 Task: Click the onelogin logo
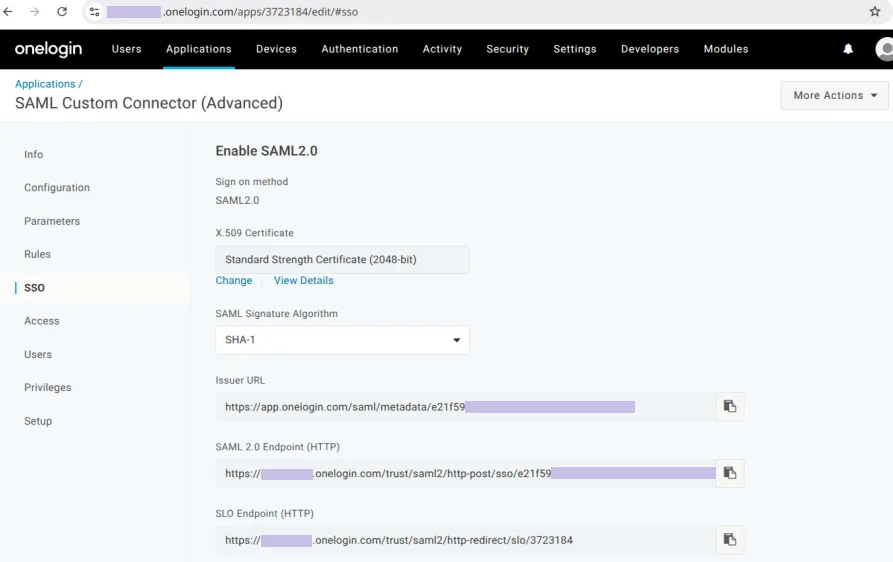(48, 49)
